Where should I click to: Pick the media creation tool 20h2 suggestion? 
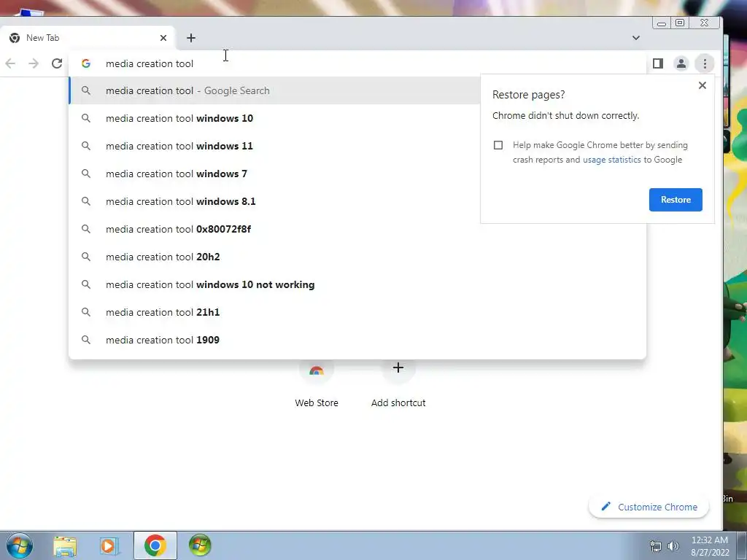(357, 257)
